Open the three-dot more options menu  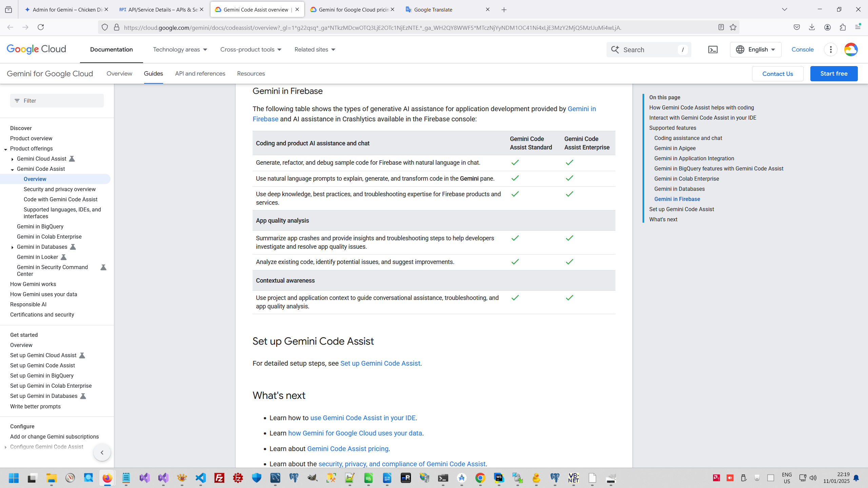click(x=831, y=50)
